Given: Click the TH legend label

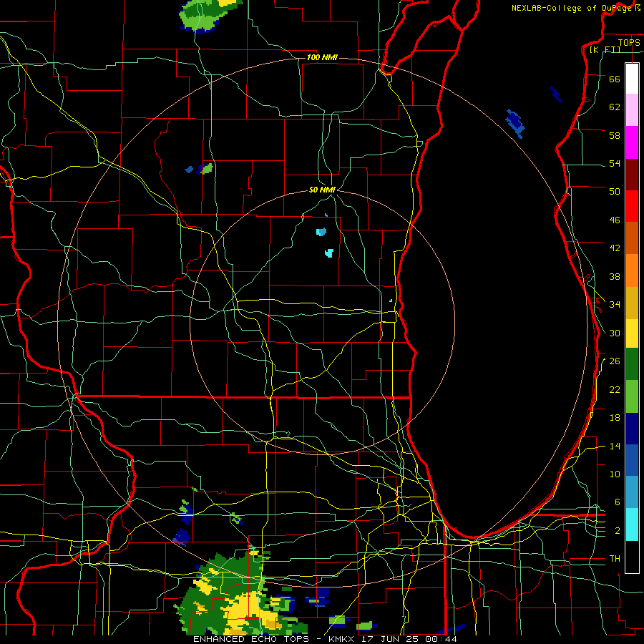Looking at the screenshot, I should pos(615,559).
